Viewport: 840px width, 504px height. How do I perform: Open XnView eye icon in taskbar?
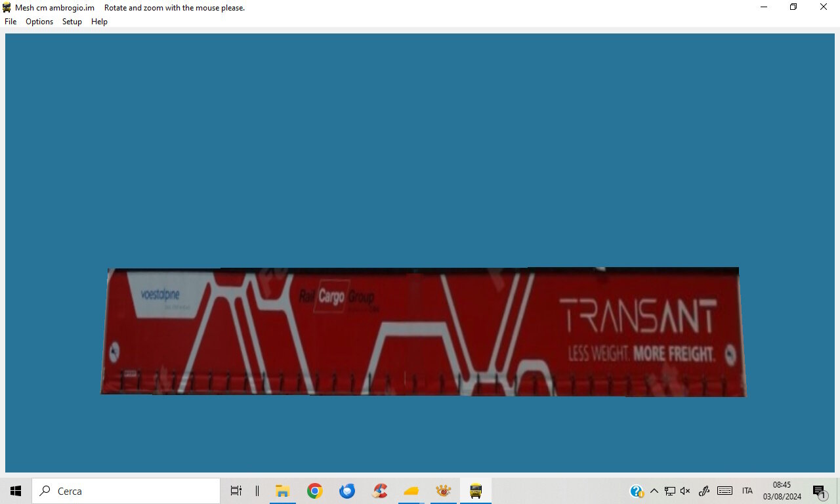(x=444, y=491)
